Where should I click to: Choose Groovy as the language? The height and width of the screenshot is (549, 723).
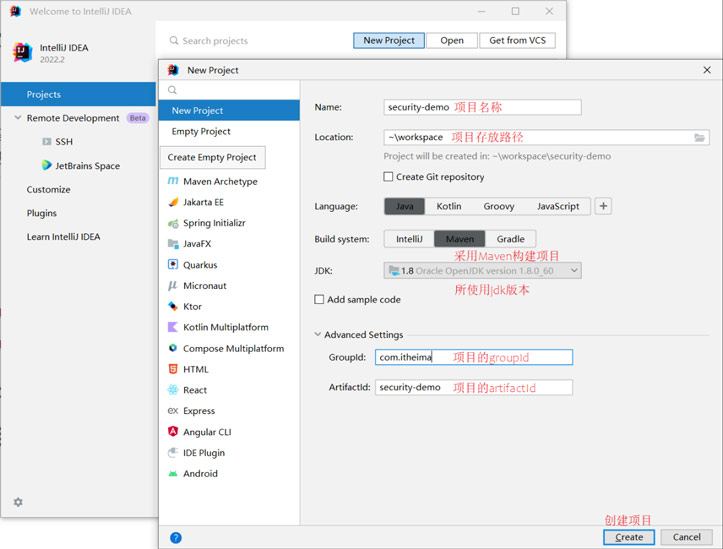pos(499,206)
